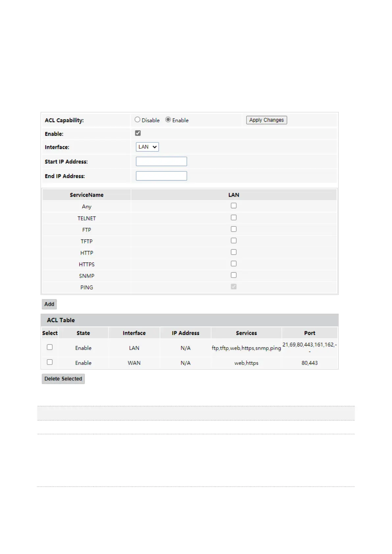This screenshot has height=554, width=392.
Task: Select the Disable radio for ACL Capability
Action: click(138, 120)
